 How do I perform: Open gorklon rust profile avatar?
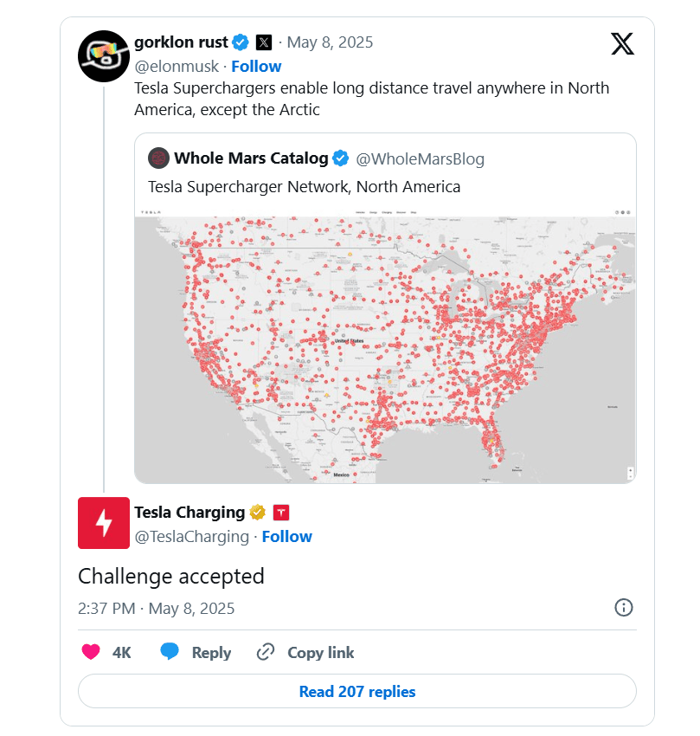[104, 55]
